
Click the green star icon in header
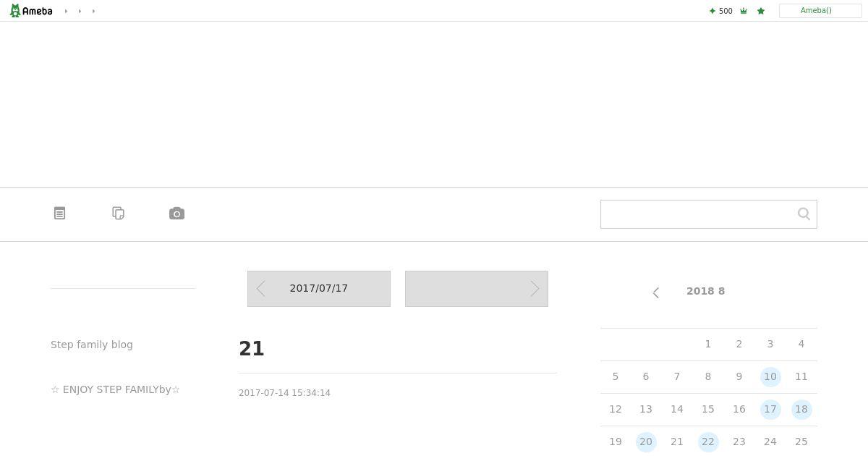pyautogui.click(x=761, y=11)
